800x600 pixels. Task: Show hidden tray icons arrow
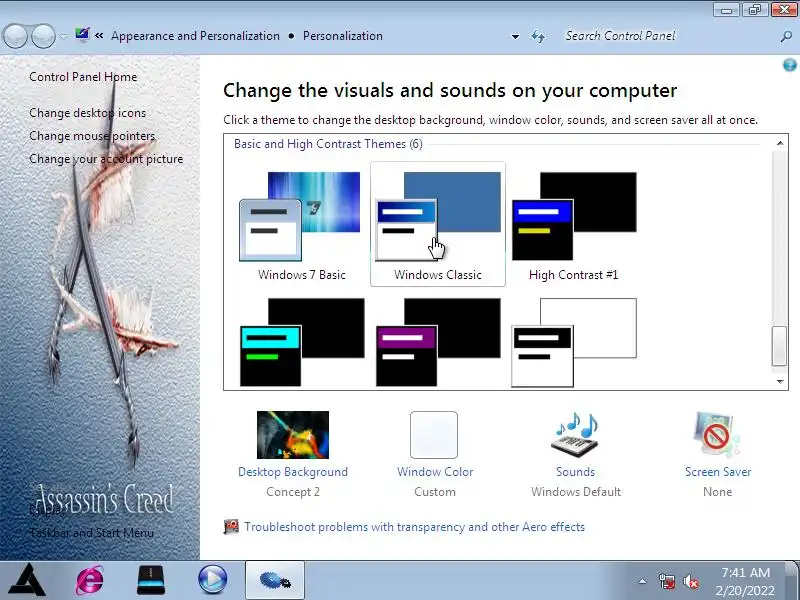click(x=642, y=581)
